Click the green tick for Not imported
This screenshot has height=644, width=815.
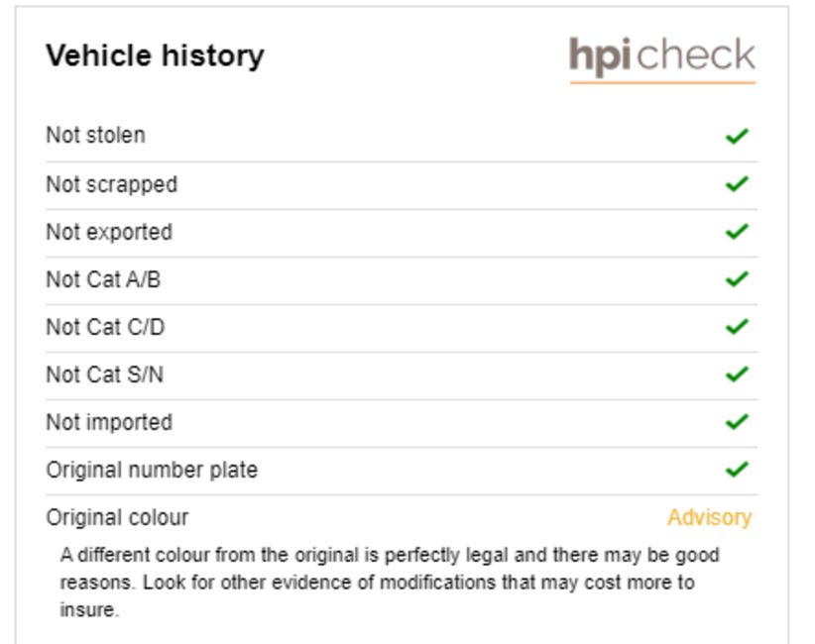(737, 422)
